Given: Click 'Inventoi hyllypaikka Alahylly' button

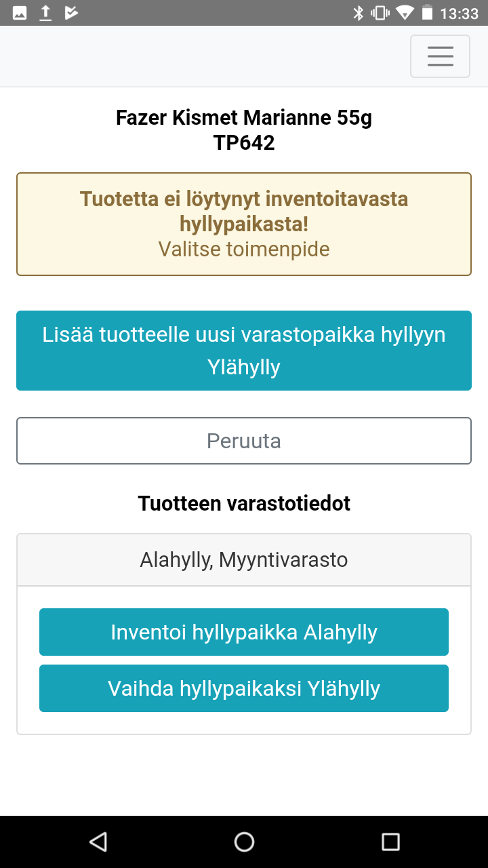Looking at the screenshot, I should point(244,632).
